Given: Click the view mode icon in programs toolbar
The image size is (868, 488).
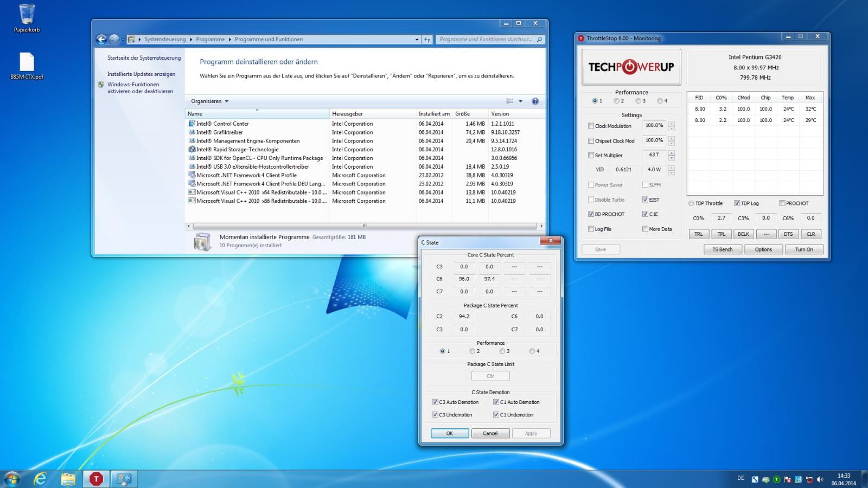Looking at the screenshot, I should (509, 101).
